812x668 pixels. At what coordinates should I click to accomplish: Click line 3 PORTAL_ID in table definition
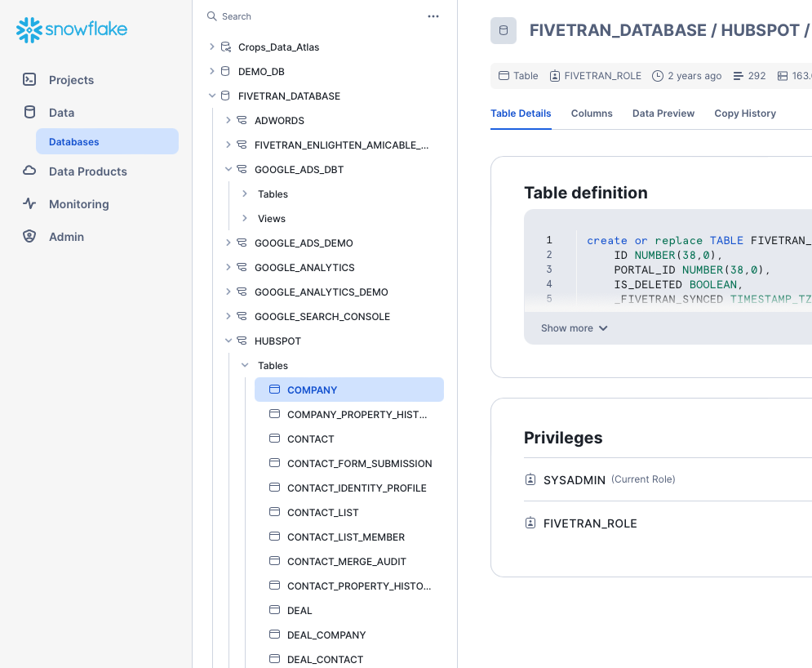[x=692, y=270]
